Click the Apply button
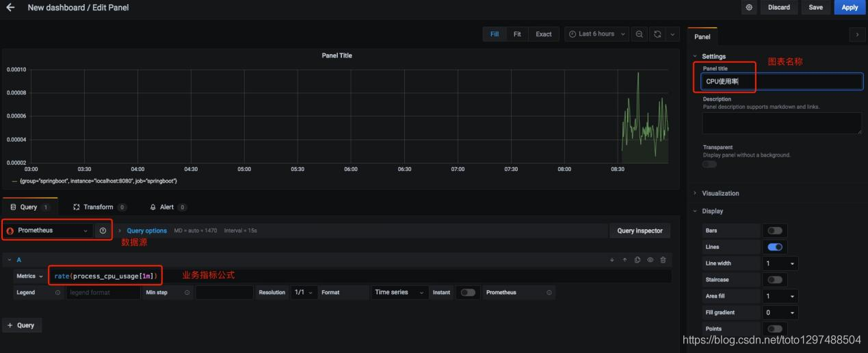The height and width of the screenshot is (353, 868). pyautogui.click(x=850, y=8)
